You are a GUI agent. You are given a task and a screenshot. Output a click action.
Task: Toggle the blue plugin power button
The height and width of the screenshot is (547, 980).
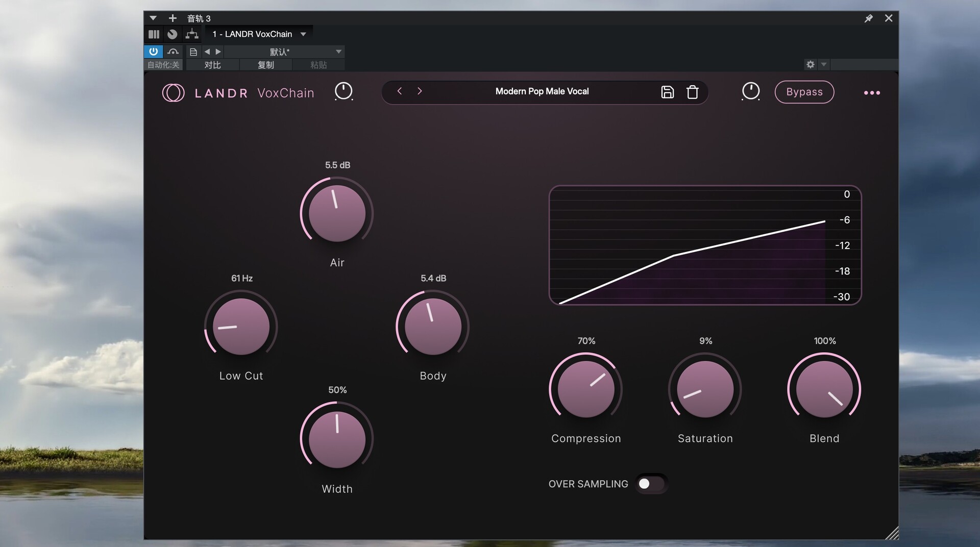(x=153, y=52)
